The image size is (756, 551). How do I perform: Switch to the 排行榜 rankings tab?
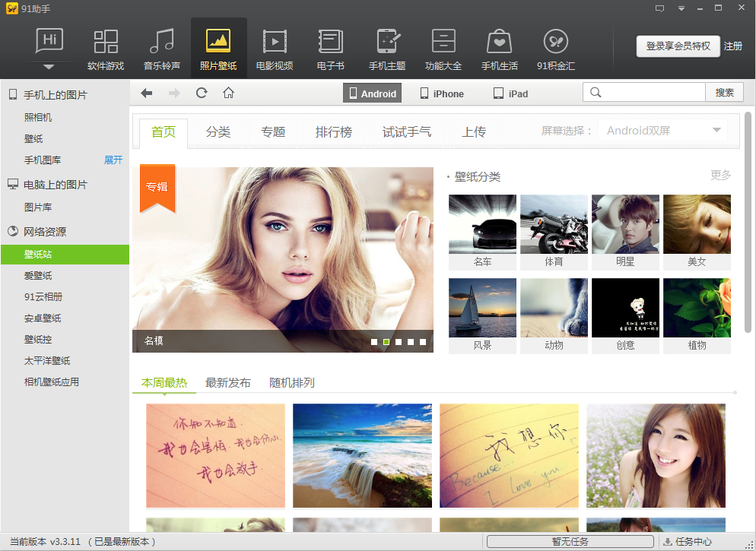coord(334,132)
